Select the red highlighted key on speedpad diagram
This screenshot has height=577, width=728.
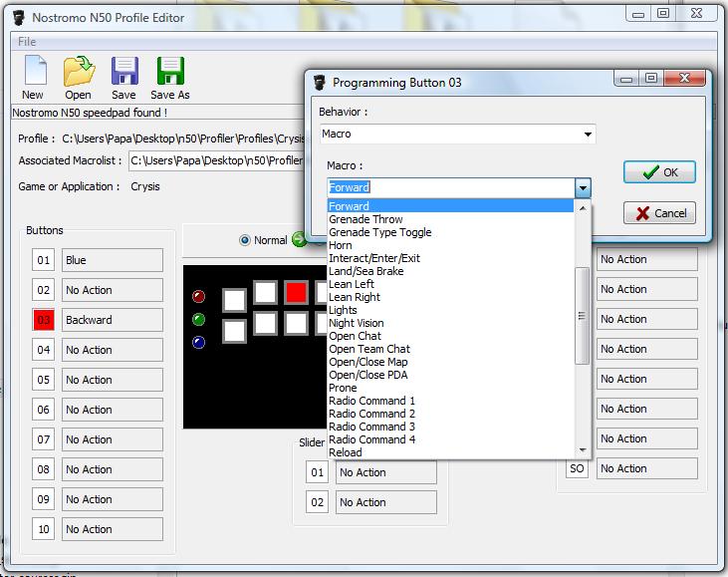pyautogui.click(x=296, y=292)
